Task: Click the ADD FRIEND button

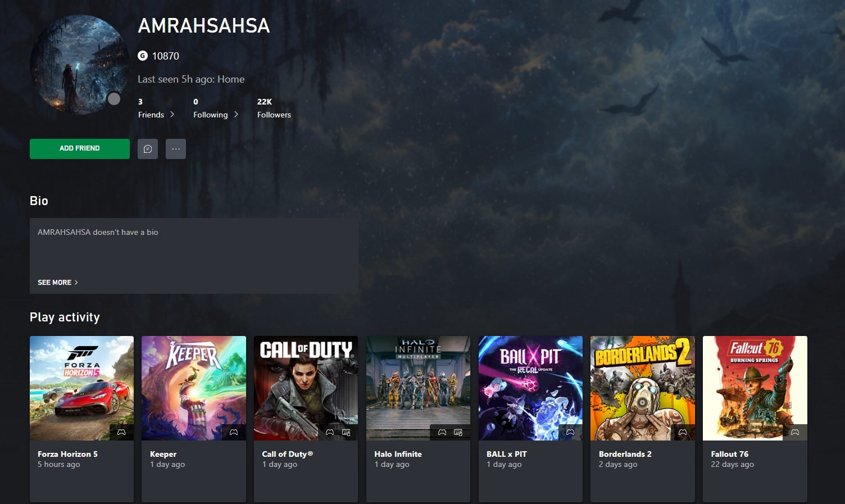Action: point(79,148)
